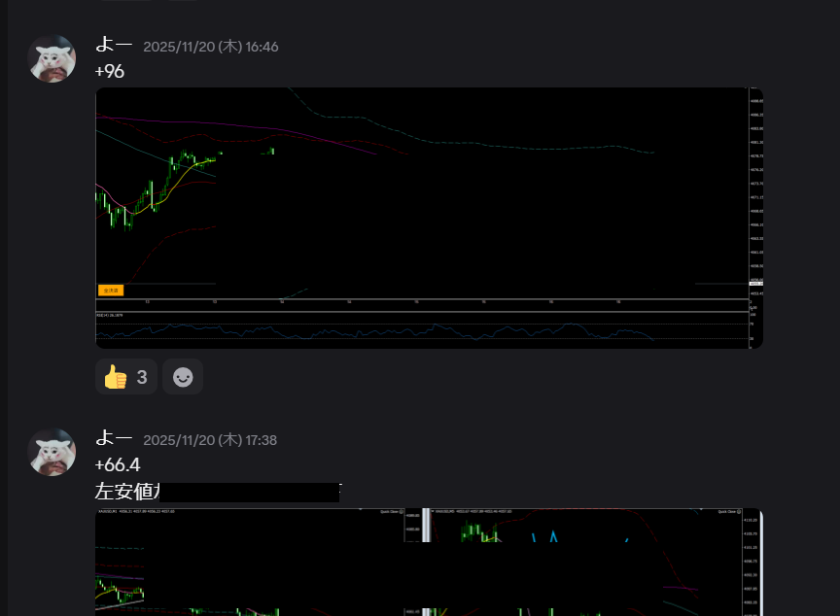Click the left Quick Close label in the second chart

(391, 511)
